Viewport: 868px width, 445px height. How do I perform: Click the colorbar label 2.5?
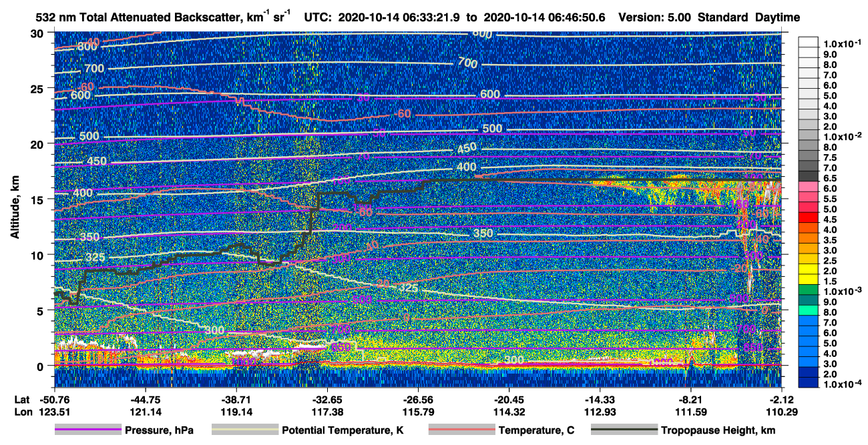tap(831, 260)
